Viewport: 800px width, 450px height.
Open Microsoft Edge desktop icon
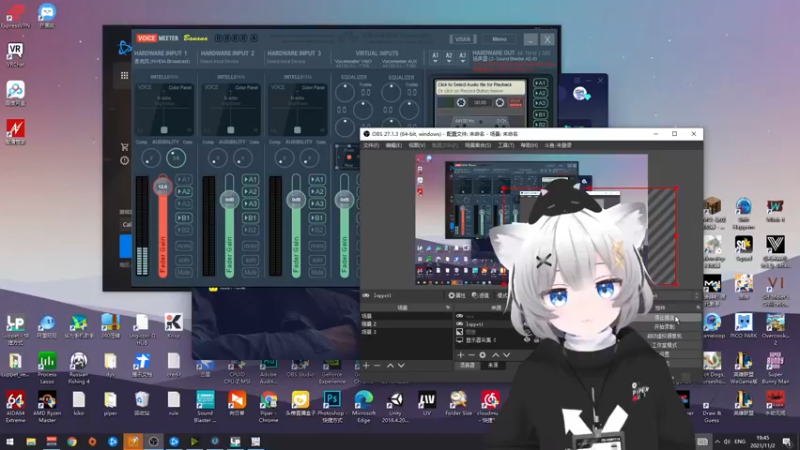click(364, 407)
